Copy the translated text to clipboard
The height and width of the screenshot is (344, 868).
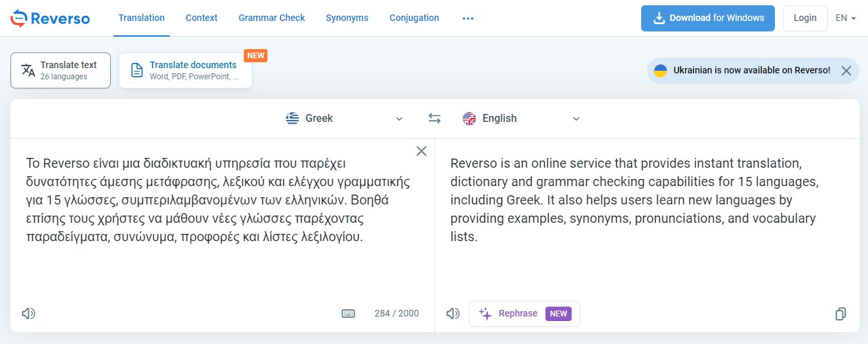(x=840, y=314)
